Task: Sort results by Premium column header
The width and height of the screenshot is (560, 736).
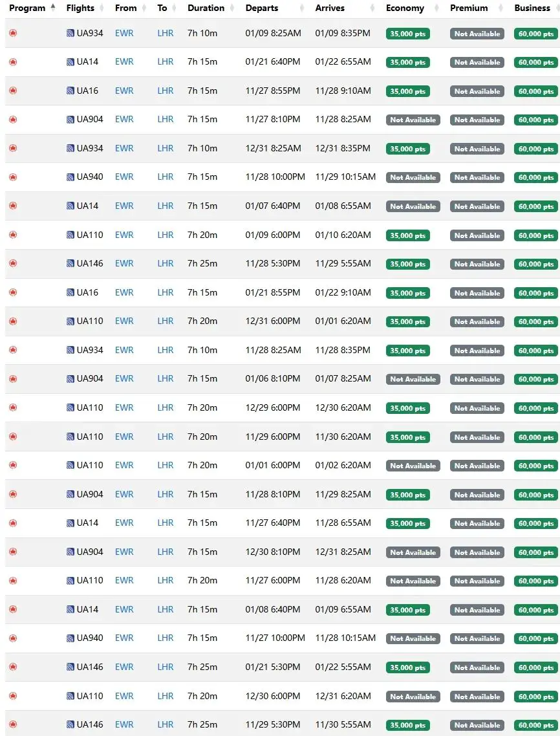Action: coord(469,8)
